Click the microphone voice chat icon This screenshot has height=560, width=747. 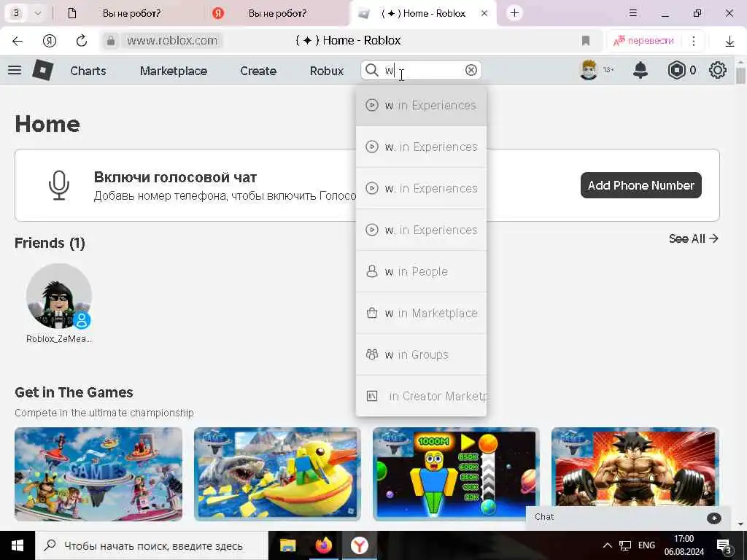(x=59, y=185)
